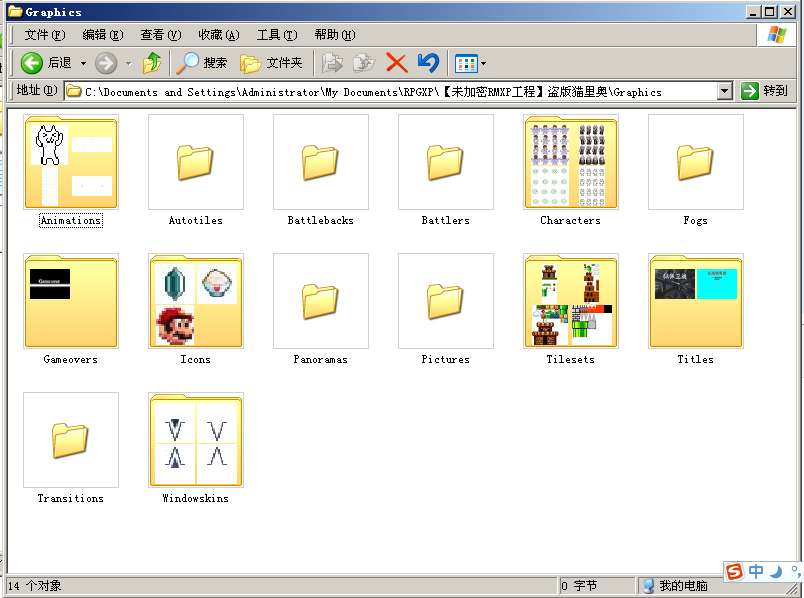Select the Characters folder thumbnail
Image resolution: width=804 pixels, height=598 pixels.
(x=571, y=162)
